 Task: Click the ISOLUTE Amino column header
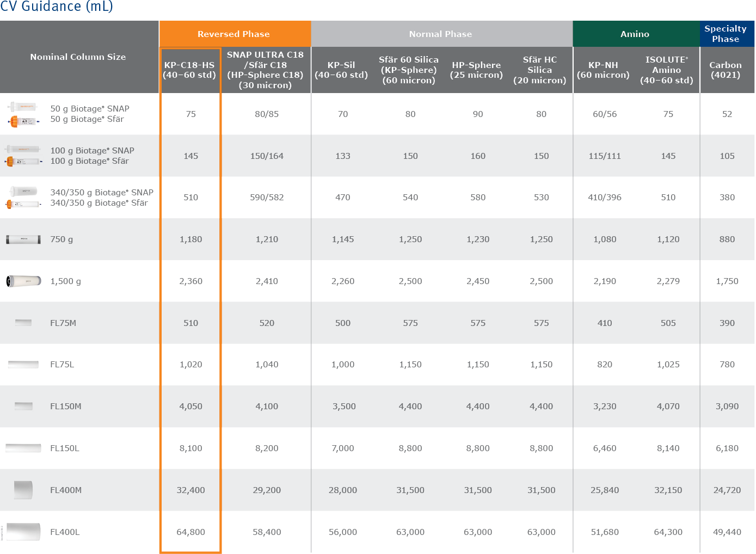(x=667, y=70)
